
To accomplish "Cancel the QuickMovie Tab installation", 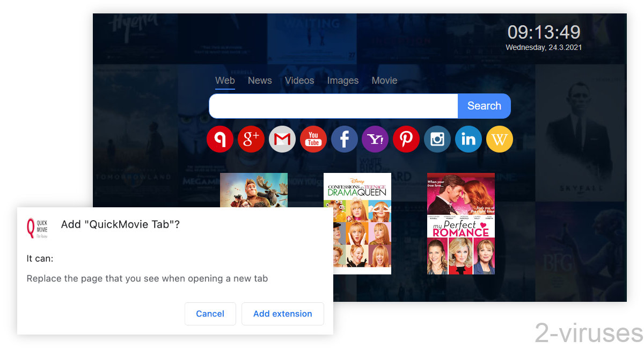I will click(210, 314).
